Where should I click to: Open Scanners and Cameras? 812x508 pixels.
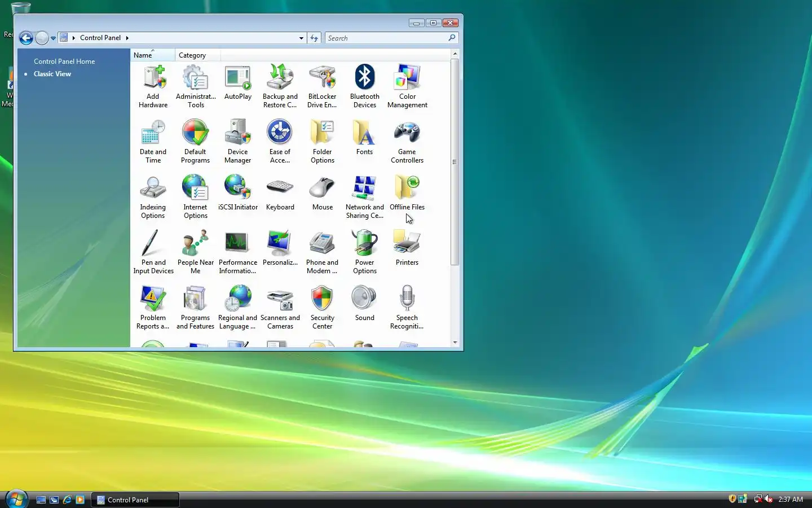click(x=280, y=307)
